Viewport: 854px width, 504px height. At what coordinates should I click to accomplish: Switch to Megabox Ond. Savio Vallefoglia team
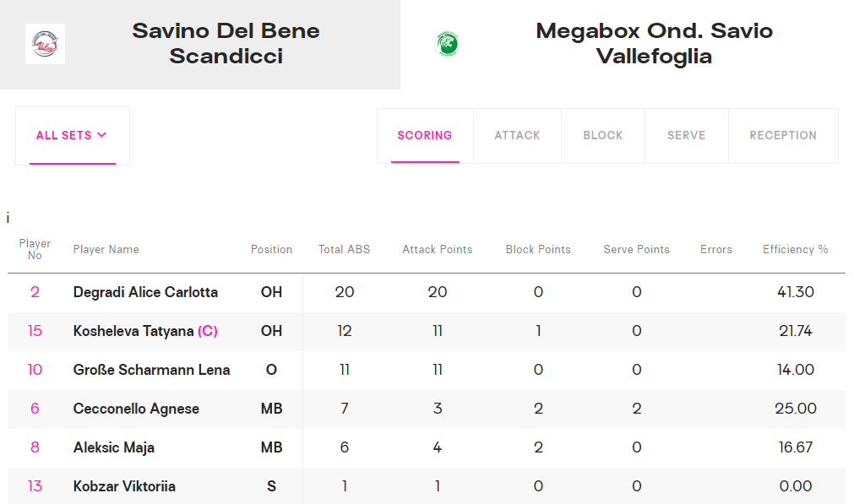click(x=627, y=44)
